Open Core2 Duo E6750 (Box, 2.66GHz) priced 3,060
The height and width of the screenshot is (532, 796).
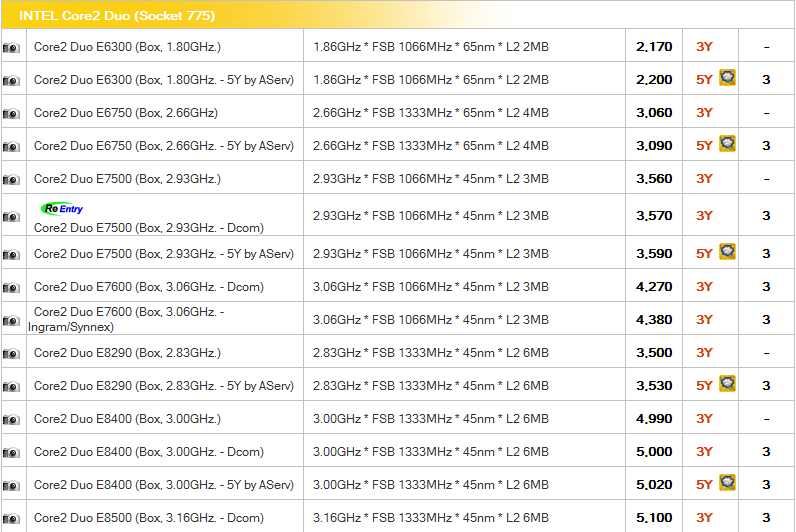pos(125,113)
